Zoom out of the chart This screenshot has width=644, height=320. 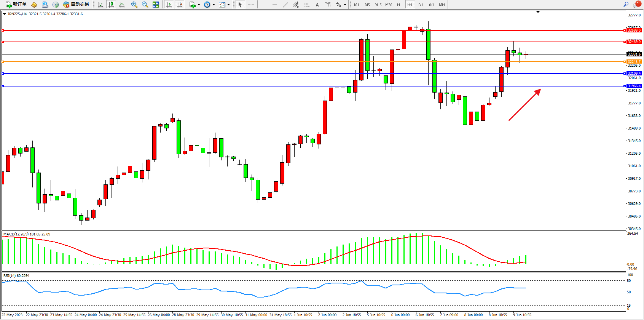[145, 5]
